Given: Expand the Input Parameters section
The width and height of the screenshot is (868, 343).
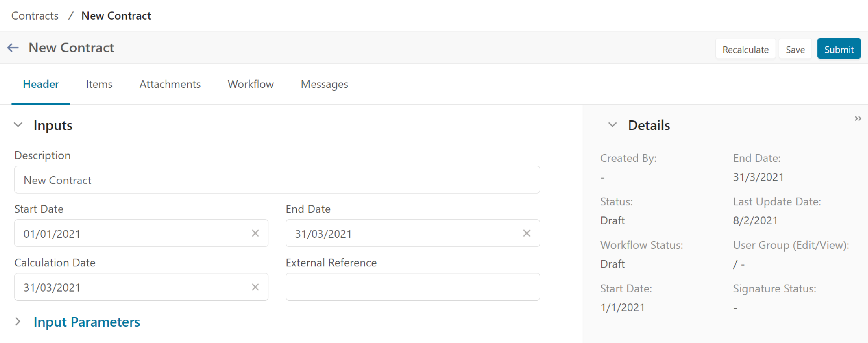Looking at the screenshot, I should click(x=18, y=322).
